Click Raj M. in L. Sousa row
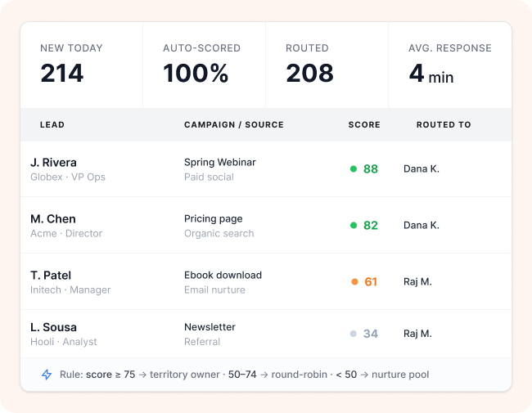Image resolution: width=532 pixels, height=413 pixels. tap(417, 334)
